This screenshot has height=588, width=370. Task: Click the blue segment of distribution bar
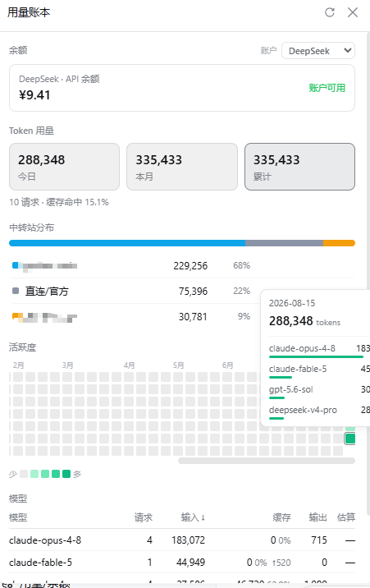coord(127,243)
